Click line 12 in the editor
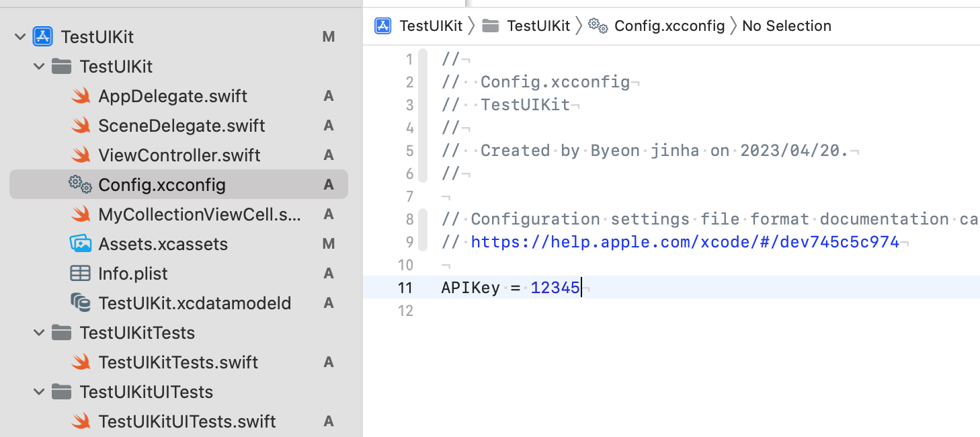980x437 pixels. [x=605, y=311]
